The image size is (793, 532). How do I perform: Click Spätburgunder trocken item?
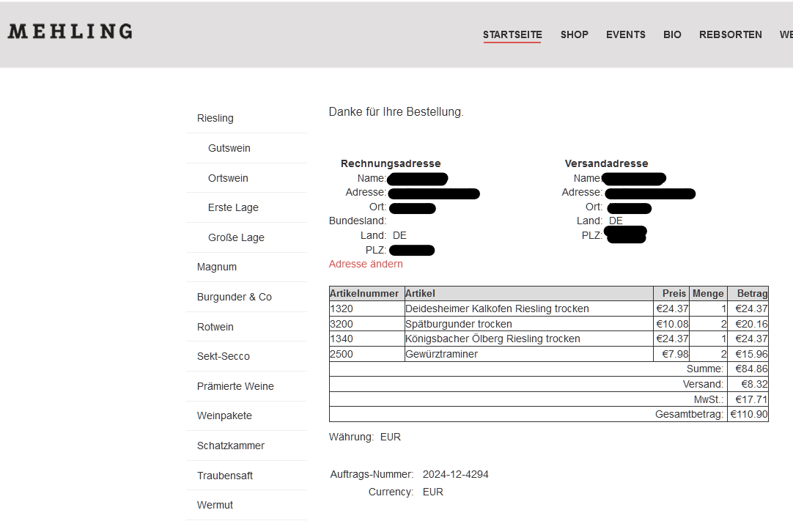pyautogui.click(x=459, y=324)
